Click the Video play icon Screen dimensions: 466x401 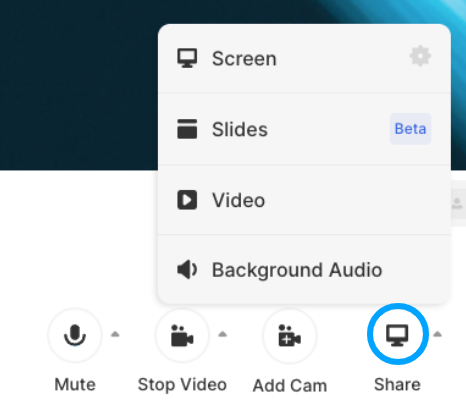187,200
